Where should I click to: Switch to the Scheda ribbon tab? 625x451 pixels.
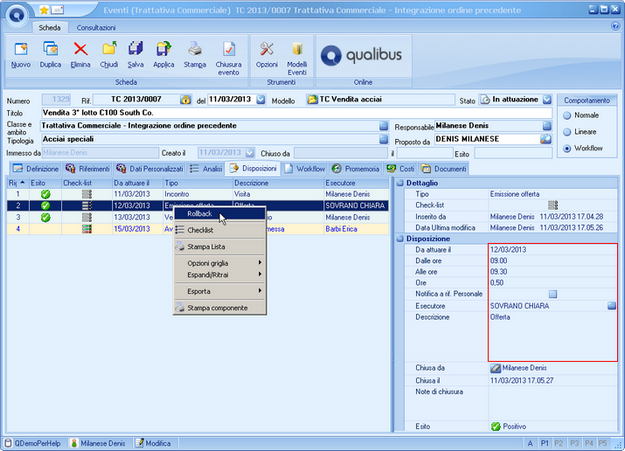pyautogui.click(x=50, y=28)
